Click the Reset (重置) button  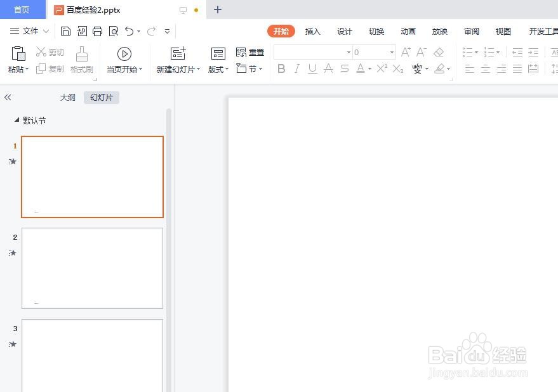[250, 52]
